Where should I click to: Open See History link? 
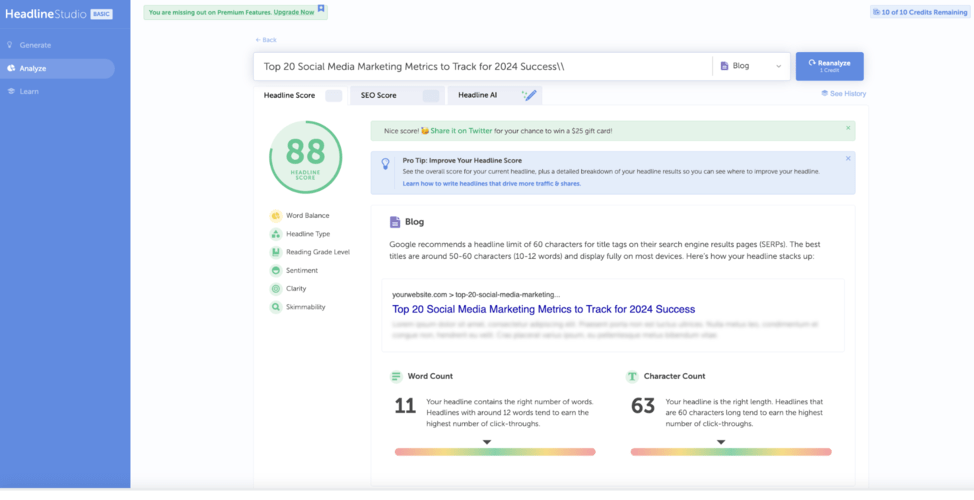pos(844,94)
